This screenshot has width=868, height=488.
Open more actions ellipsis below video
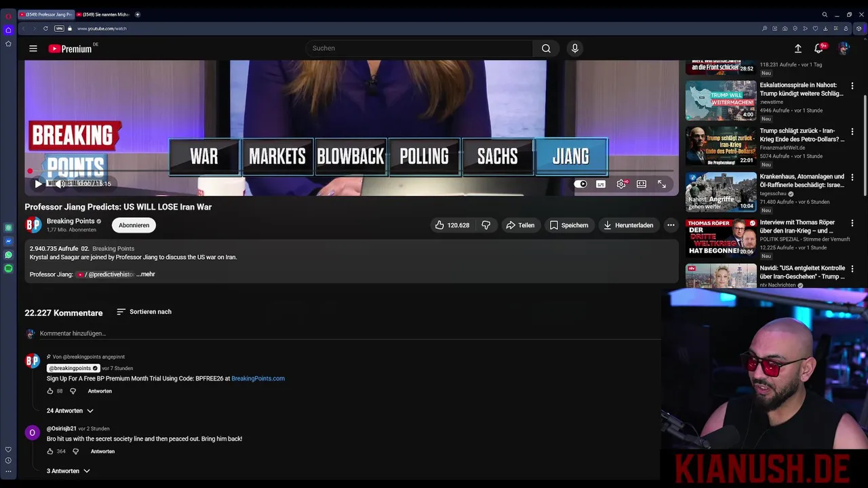click(x=671, y=225)
